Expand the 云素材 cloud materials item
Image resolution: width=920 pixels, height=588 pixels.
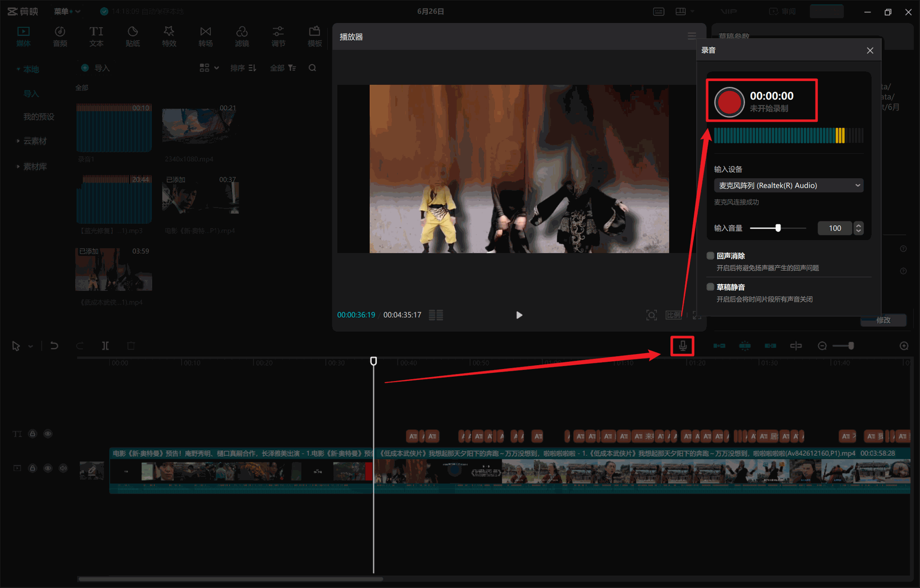click(18, 141)
